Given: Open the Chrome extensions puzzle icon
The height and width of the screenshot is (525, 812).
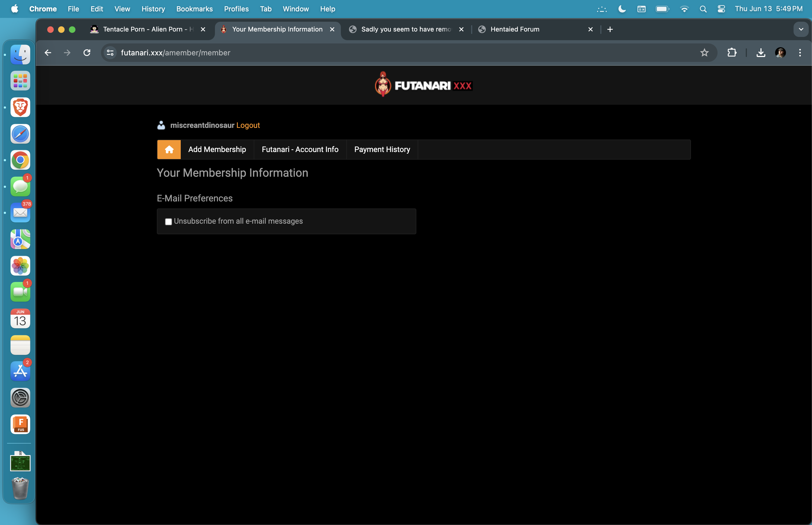Looking at the screenshot, I should pyautogui.click(x=732, y=52).
